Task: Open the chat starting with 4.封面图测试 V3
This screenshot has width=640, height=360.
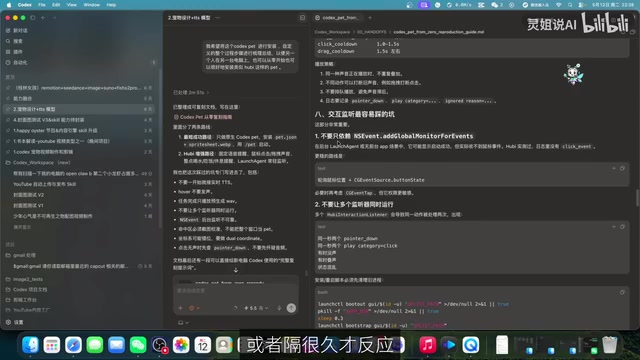Action: (80, 120)
